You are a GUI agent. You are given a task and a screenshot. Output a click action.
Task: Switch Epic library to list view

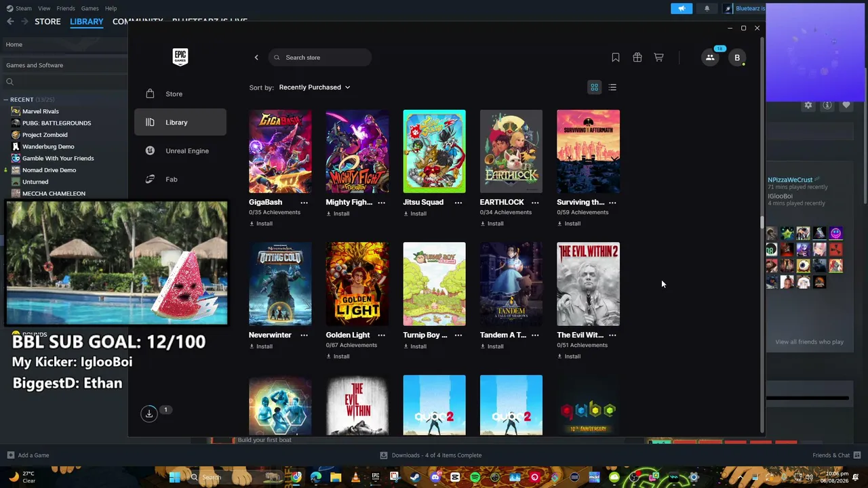pyautogui.click(x=612, y=87)
